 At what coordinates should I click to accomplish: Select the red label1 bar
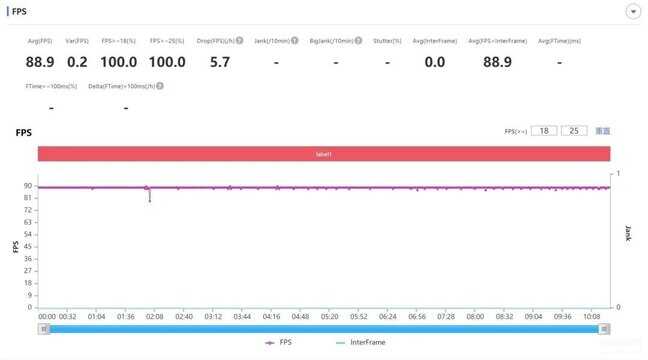[x=324, y=154]
